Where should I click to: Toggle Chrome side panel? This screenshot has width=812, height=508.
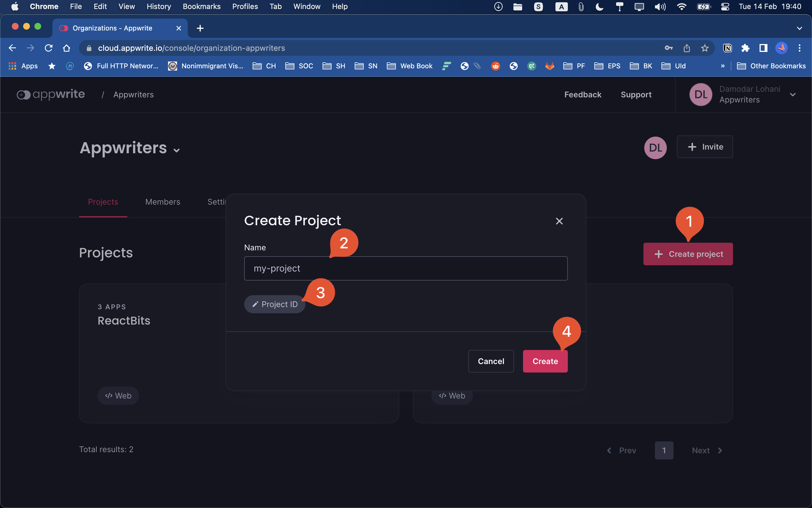click(x=763, y=48)
